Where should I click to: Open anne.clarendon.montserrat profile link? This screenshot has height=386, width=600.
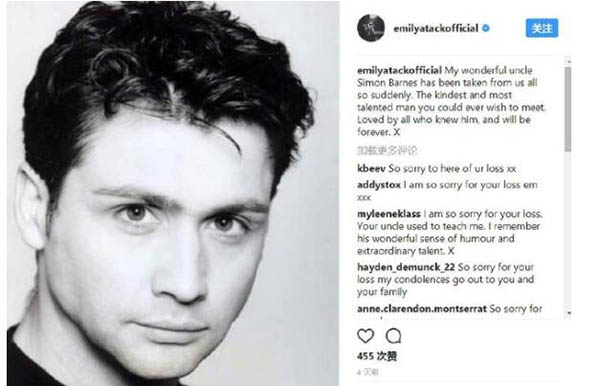tap(422, 308)
